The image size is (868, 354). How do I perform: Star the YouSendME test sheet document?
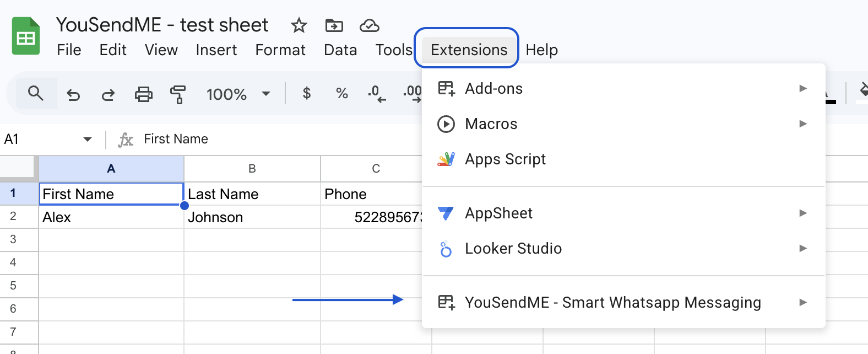click(299, 25)
